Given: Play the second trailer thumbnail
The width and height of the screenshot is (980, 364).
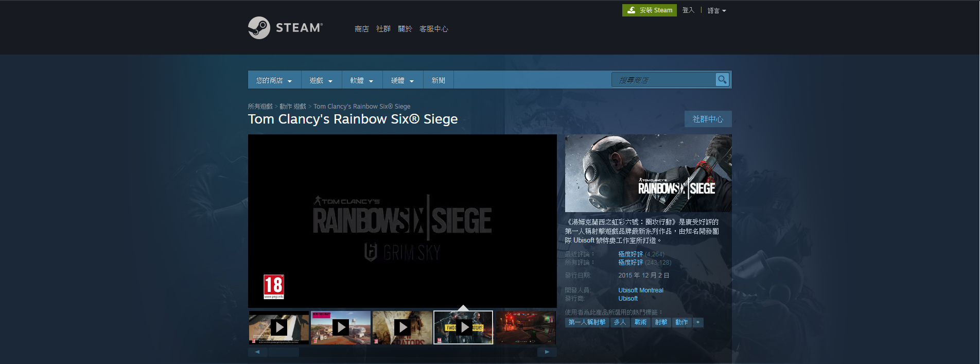Looking at the screenshot, I should [340, 327].
